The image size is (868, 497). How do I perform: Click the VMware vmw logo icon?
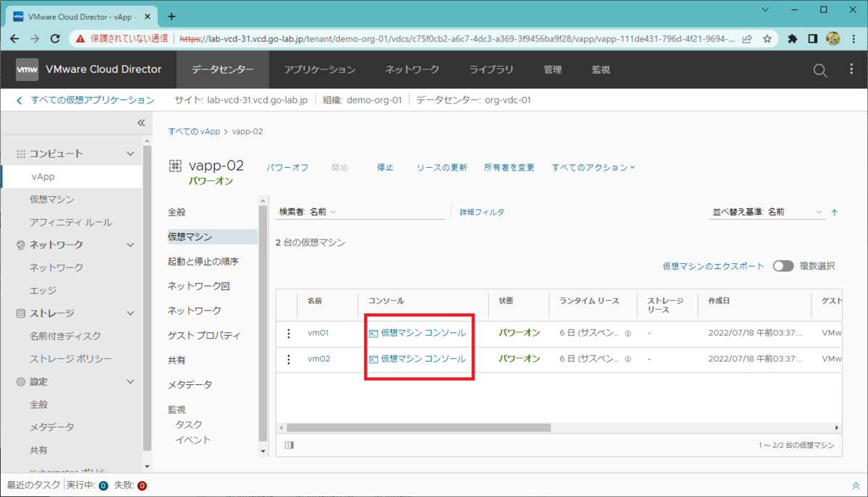coord(27,69)
